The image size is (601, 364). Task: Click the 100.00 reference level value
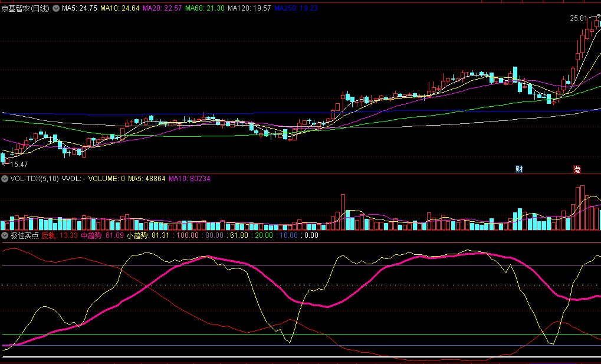click(187, 235)
